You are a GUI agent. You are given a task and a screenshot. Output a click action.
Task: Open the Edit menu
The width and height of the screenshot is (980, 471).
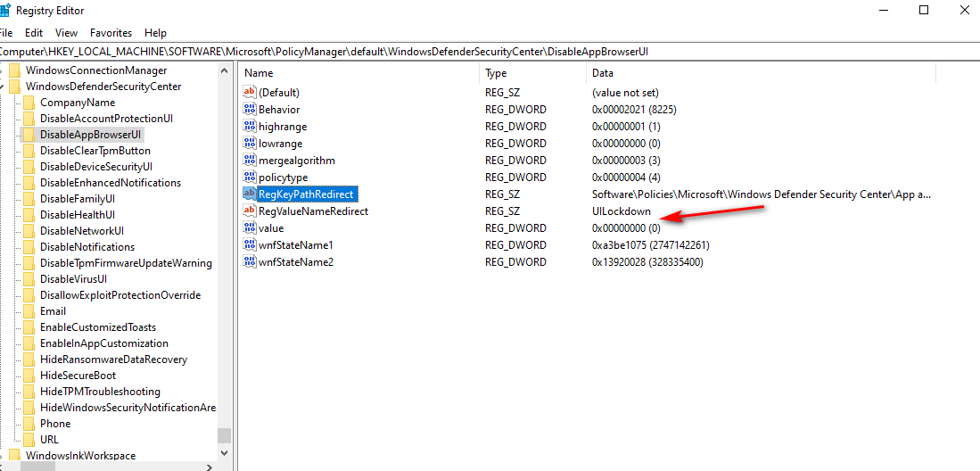coord(34,32)
